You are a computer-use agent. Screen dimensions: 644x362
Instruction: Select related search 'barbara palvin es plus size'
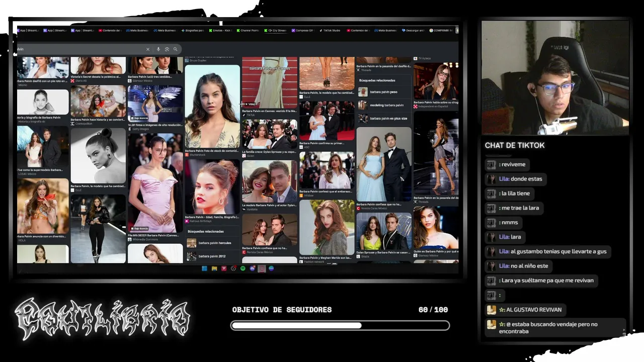tap(384, 119)
